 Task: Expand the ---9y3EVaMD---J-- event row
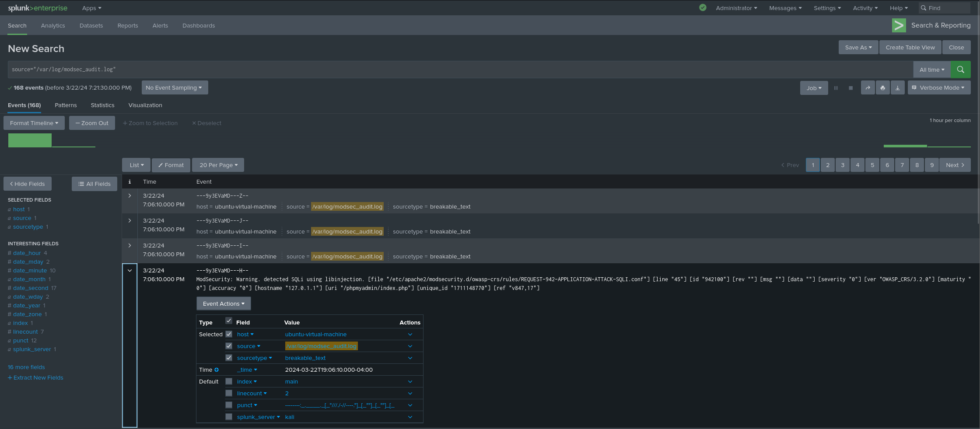coord(129,220)
